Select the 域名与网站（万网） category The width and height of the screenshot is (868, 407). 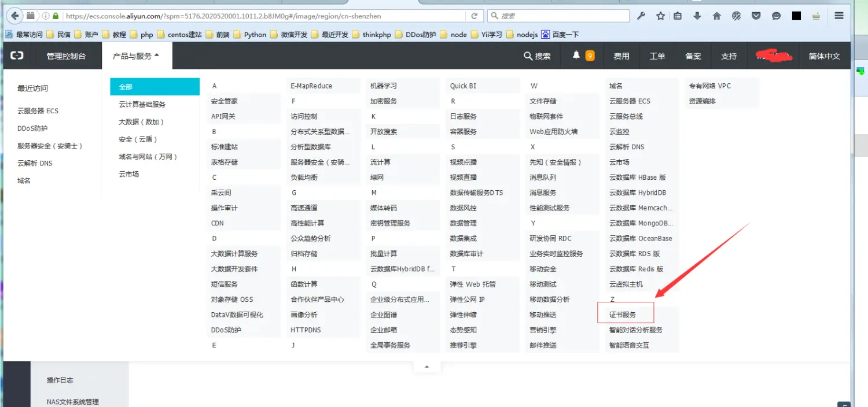(x=148, y=156)
